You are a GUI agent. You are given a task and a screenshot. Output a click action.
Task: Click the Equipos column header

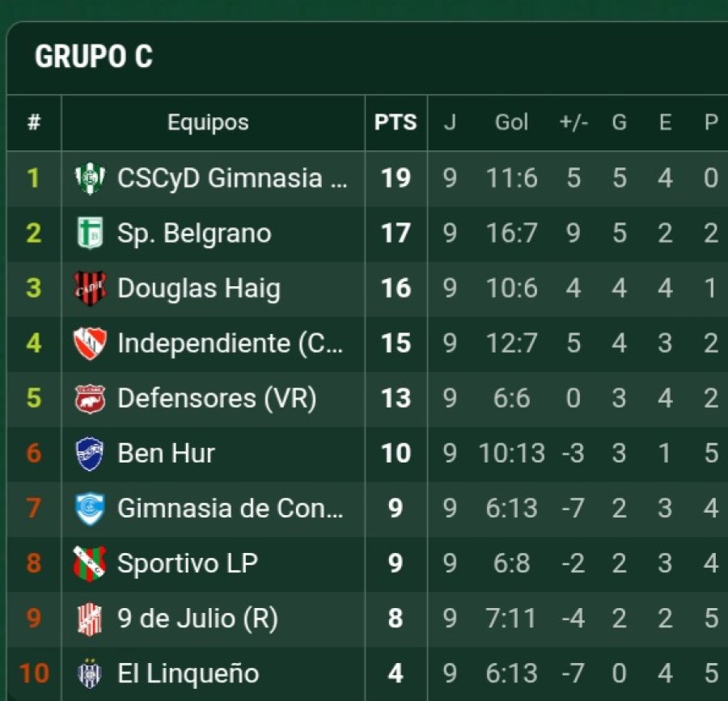tap(208, 123)
